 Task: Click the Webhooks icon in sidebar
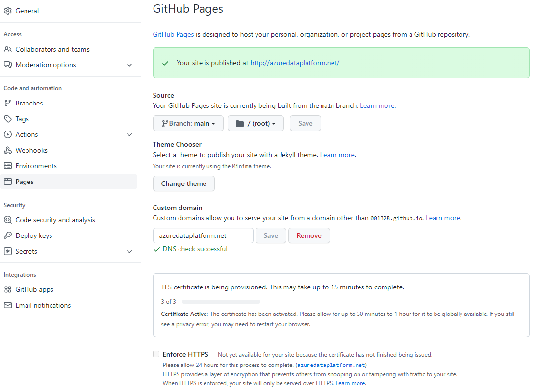(x=7, y=150)
